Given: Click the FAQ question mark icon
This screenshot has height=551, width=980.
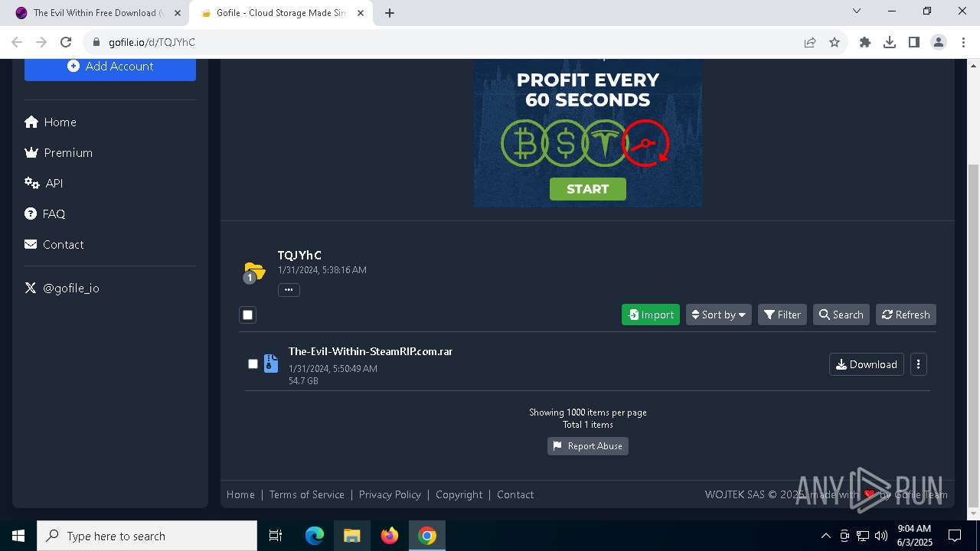Looking at the screenshot, I should (31, 214).
